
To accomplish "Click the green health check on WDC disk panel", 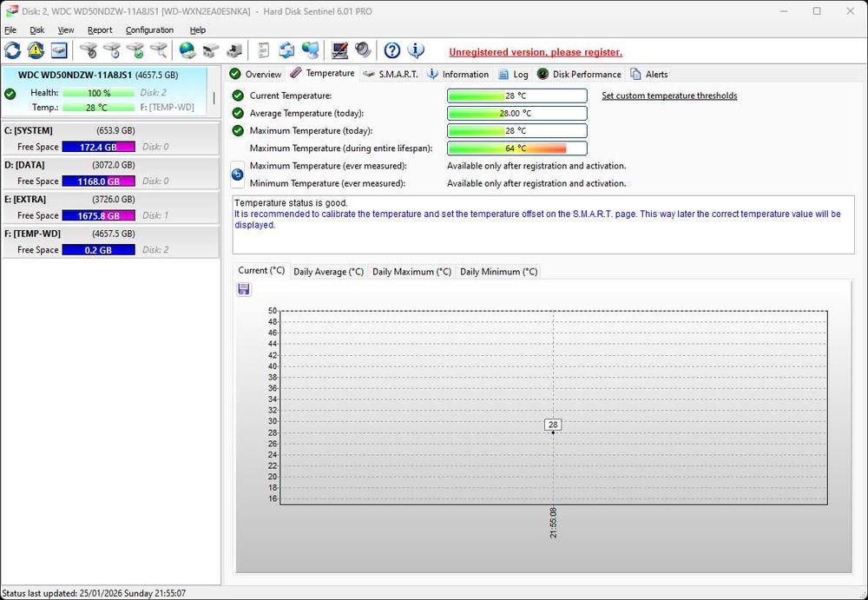I will pyautogui.click(x=10, y=94).
